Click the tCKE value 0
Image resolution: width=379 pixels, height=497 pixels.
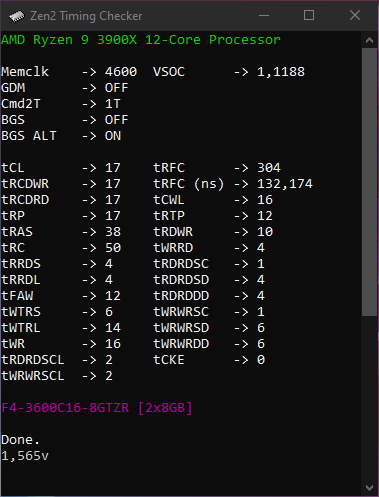(x=261, y=360)
